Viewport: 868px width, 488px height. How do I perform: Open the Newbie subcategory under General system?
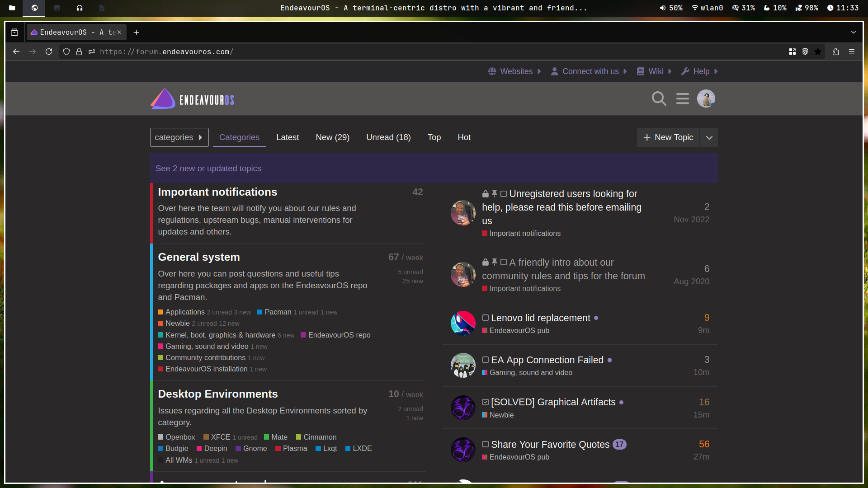178,324
